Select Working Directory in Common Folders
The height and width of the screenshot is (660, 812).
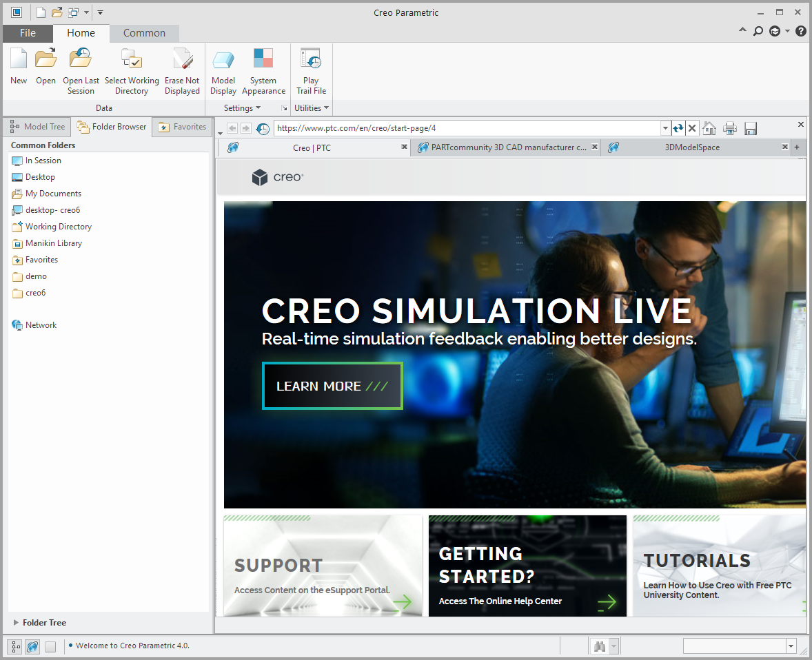pos(58,227)
